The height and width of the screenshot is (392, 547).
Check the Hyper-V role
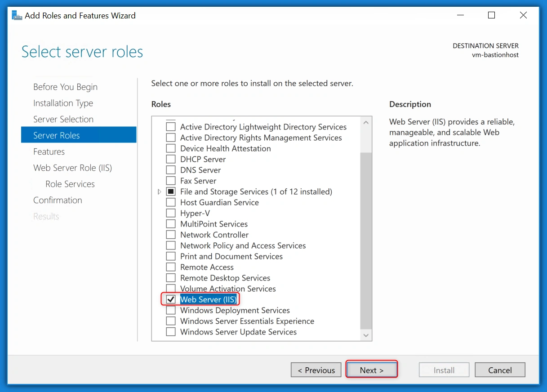point(171,213)
